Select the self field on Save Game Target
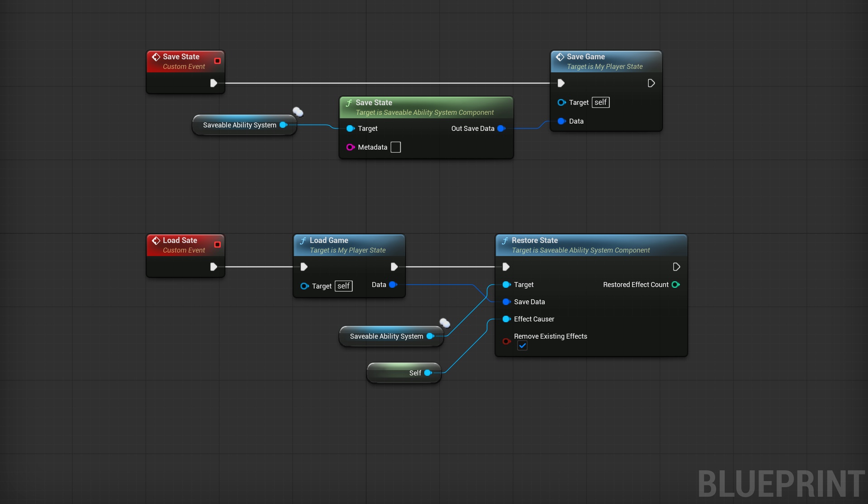 coord(601,102)
